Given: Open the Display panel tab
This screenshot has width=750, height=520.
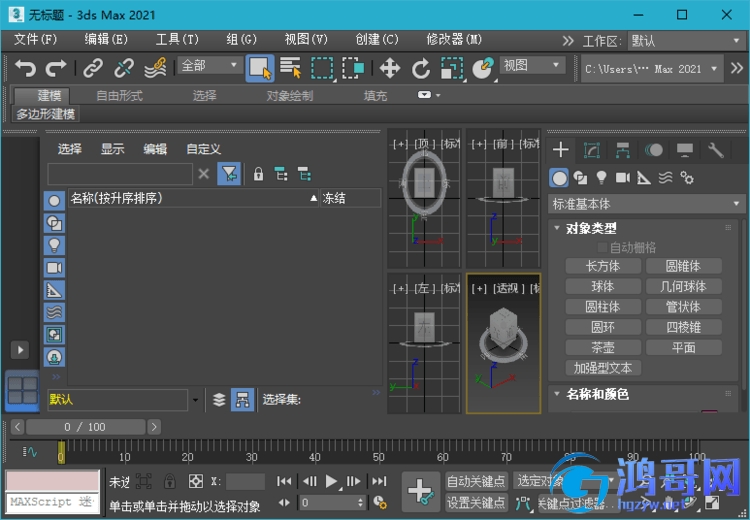Looking at the screenshot, I should tap(685, 150).
